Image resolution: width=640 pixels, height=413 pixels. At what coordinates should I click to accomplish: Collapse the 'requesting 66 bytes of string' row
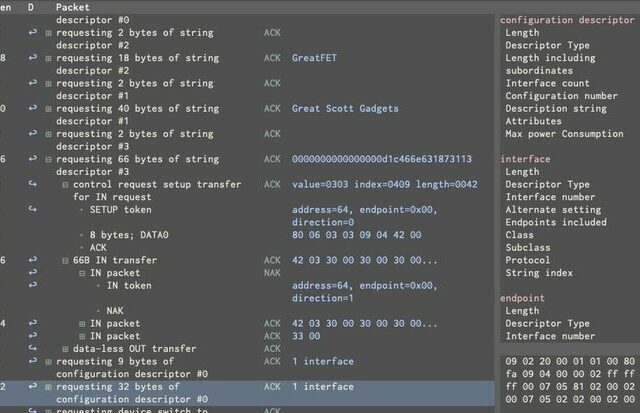coord(47,159)
